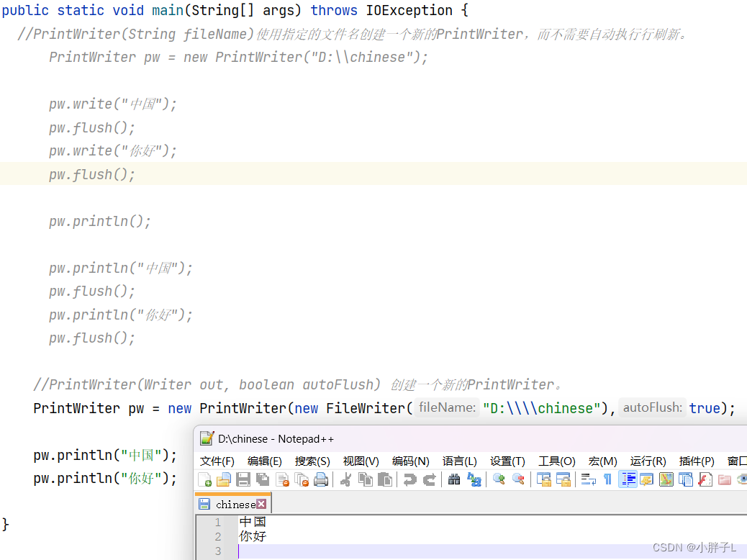Click line number 3 in the gutter
The height and width of the screenshot is (560, 747).
(217, 551)
